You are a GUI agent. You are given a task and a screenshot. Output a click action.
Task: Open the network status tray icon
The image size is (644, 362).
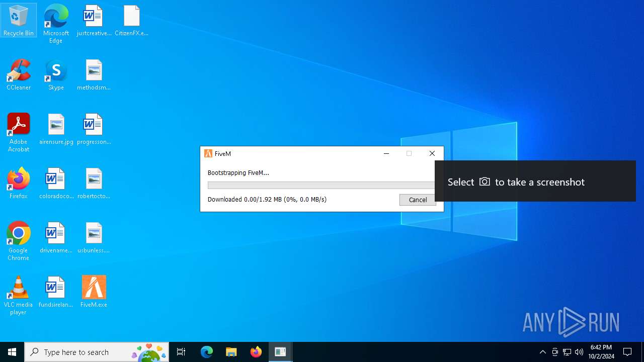[x=567, y=352]
